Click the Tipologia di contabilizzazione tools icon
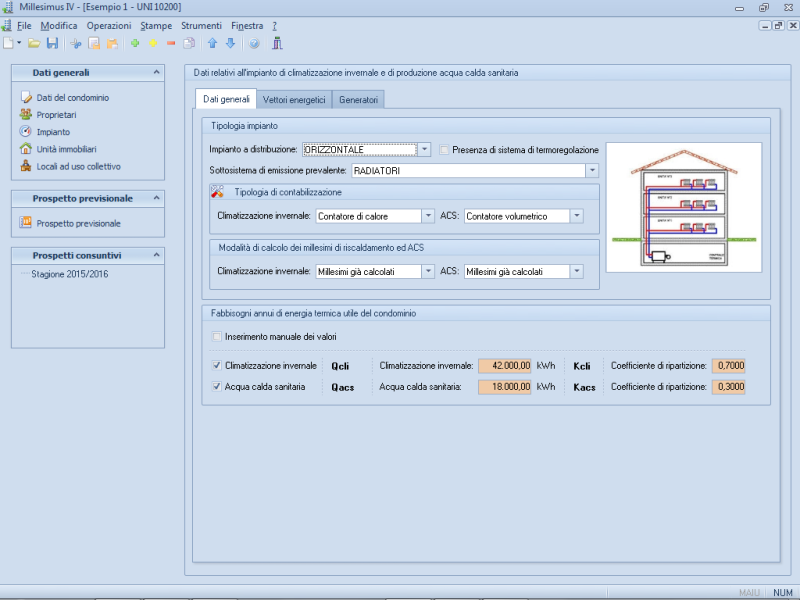The width and height of the screenshot is (800, 600). 217,192
